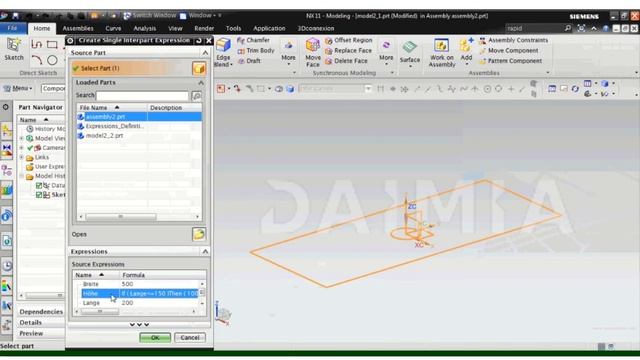Open the Application tab
This screenshot has height=360, width=640.
coord(269,28)
